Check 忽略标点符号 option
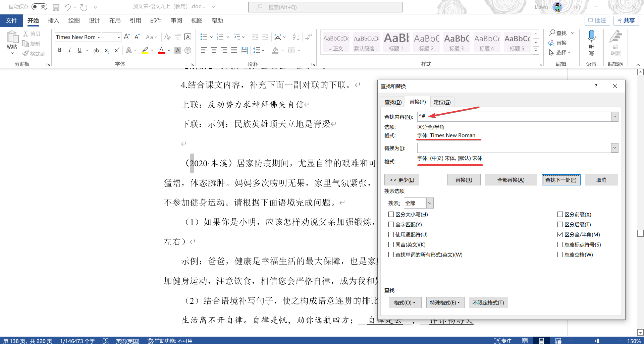 pos(560,244)
